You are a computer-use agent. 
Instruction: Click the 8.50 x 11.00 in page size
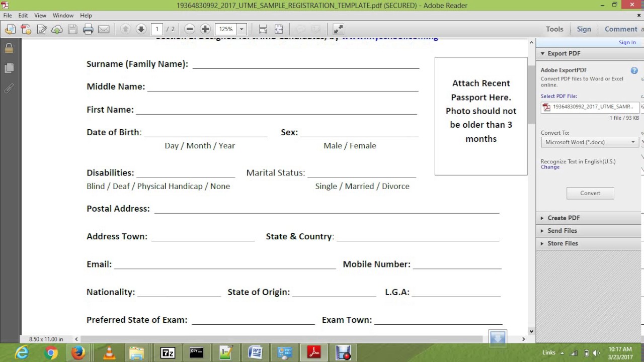click(x=46, y=339)
